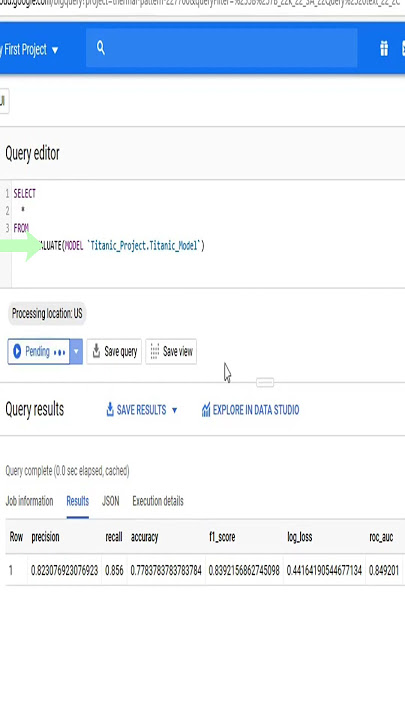The height and width of the screenshot is (720, 405).
Task: Select the JSON results tab
Action: [110, 501]
